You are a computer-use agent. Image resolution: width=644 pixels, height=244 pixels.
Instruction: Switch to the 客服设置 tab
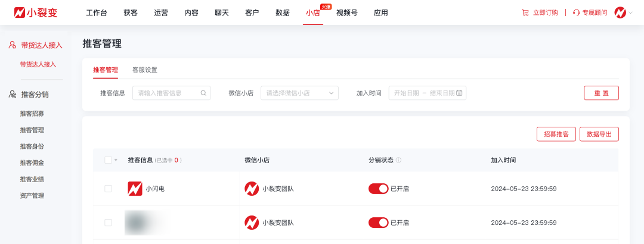(145, 70)
